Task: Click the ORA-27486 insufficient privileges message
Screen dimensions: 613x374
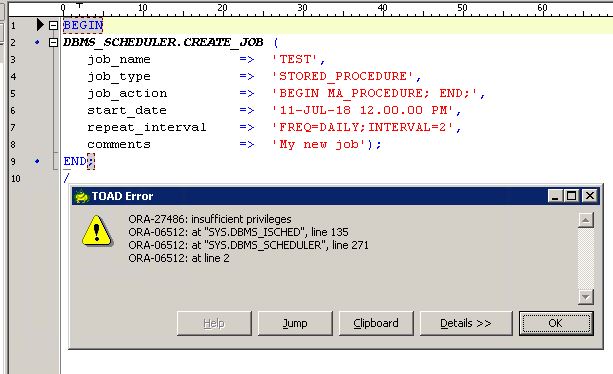Action: [x=210, y=219]
